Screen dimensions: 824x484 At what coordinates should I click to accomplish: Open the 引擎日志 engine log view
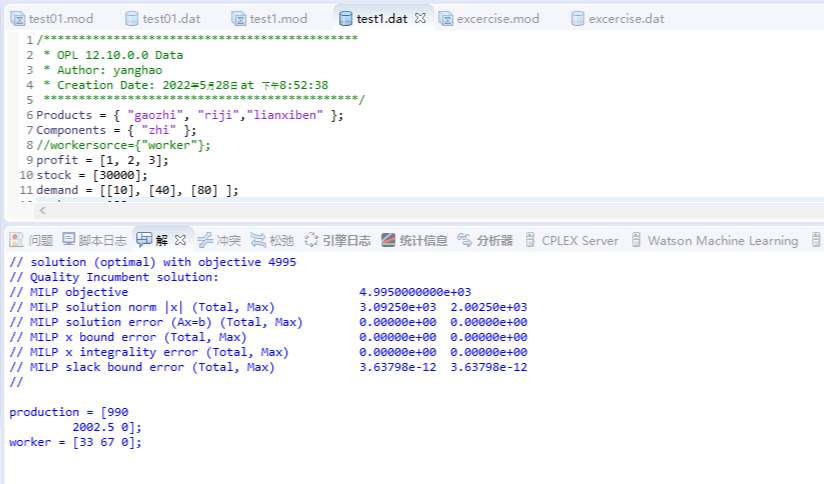pos(337,240)
